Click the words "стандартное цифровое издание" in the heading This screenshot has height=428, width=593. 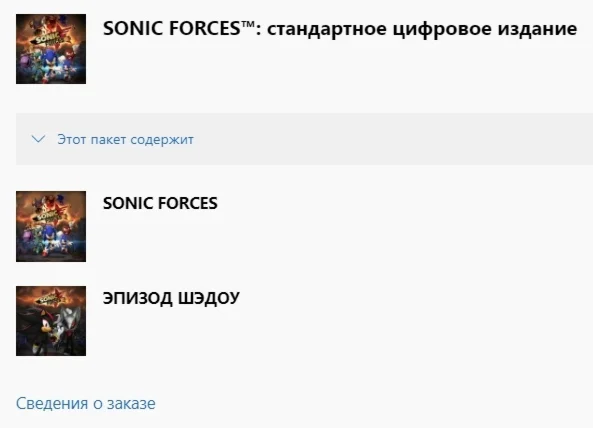pos(422,29)
